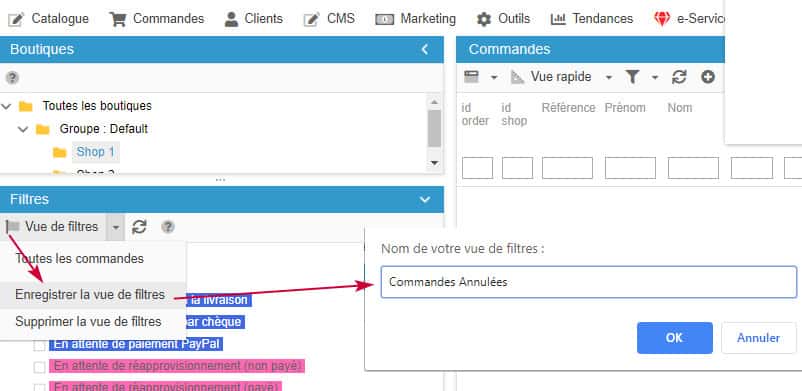The height and width of the screenshot is (391, 802).
Task: Click the Commandes grid layout icon
Action: tap(471, 77)
